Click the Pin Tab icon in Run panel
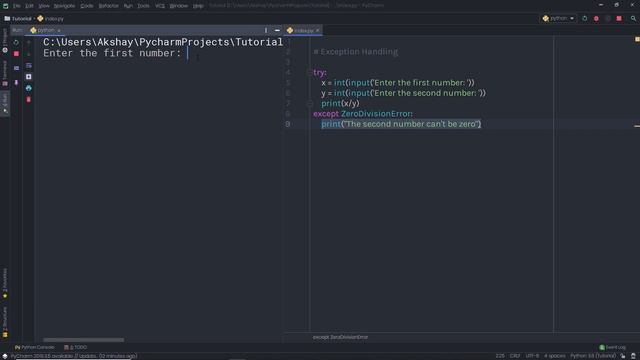This screenshot has height=360, width=640. click(x=16, y=82)
